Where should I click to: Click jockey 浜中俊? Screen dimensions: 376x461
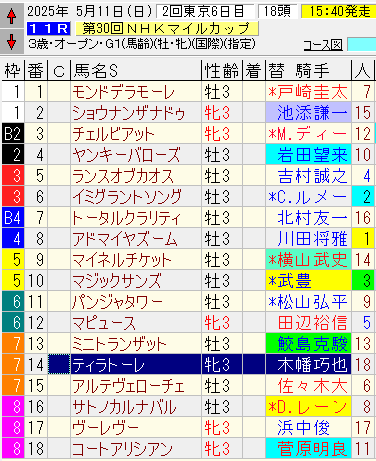(x=308, y=428)
